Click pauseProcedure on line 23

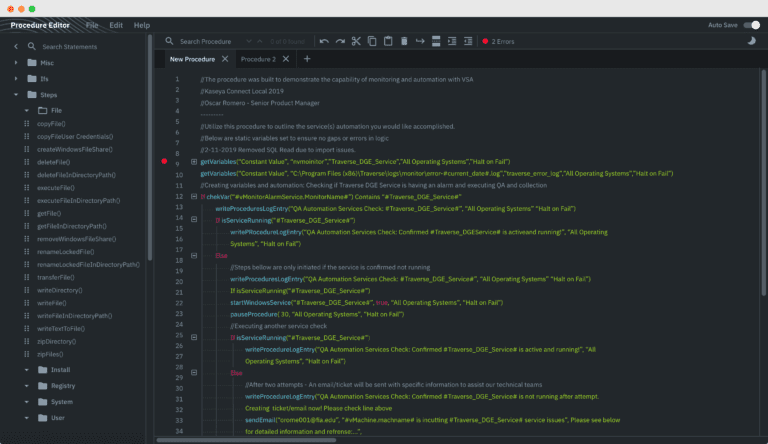(254, 314)
